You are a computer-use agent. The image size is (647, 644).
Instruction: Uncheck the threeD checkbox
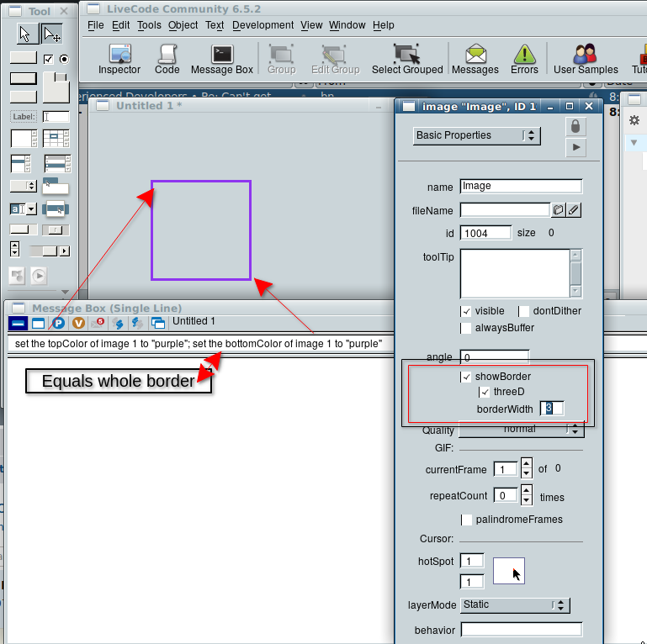pos(485,392)
